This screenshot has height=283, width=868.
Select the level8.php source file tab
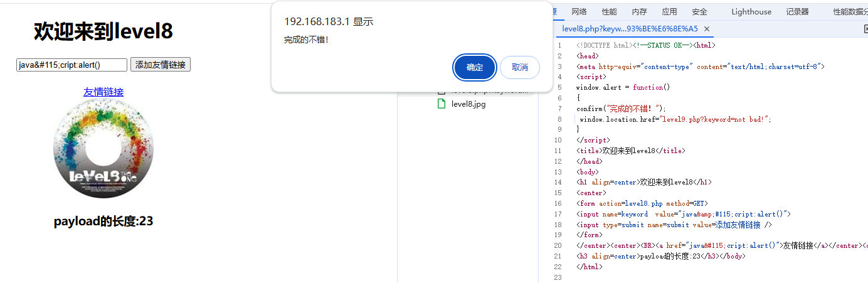pyautogui.click(x=630, y=29)
